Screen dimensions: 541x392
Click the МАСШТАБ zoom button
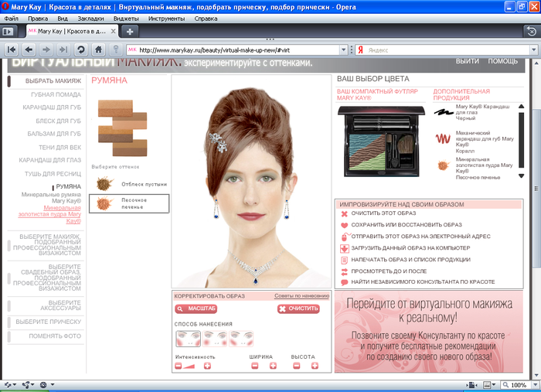click(196, 308)
